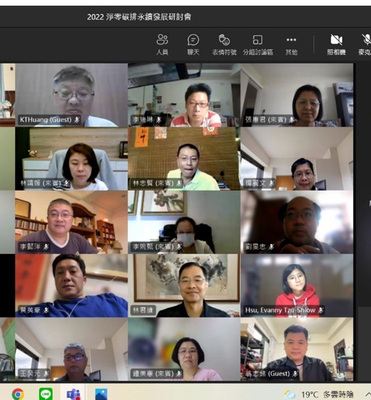This screenshot has width=371, height=400.
Task: Click the KTHuang (Guest) name label
Action: [x=49, y=119]
